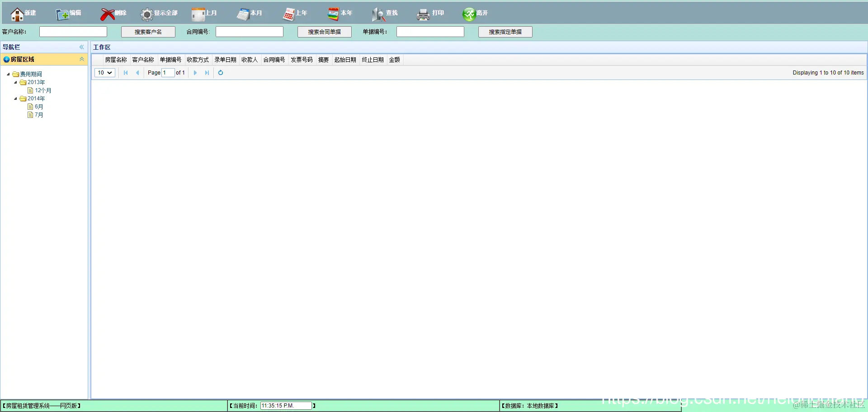Sort by 录单日期 column header
Viewport: 868px width, 412px height.
click(x=225, y=60)
